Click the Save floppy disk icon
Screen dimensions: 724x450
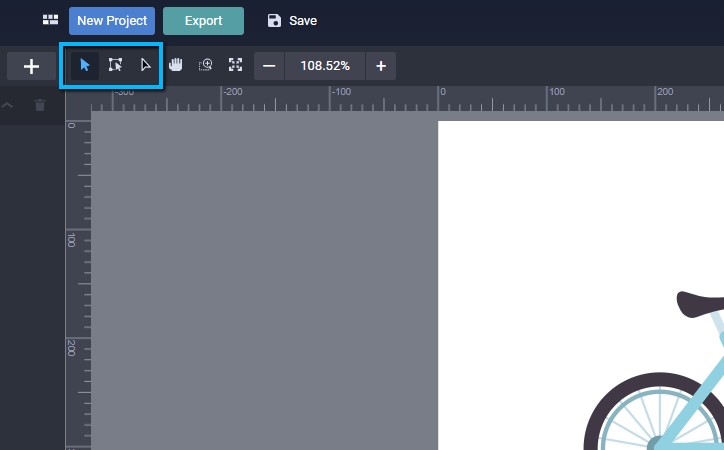point(275,21)
